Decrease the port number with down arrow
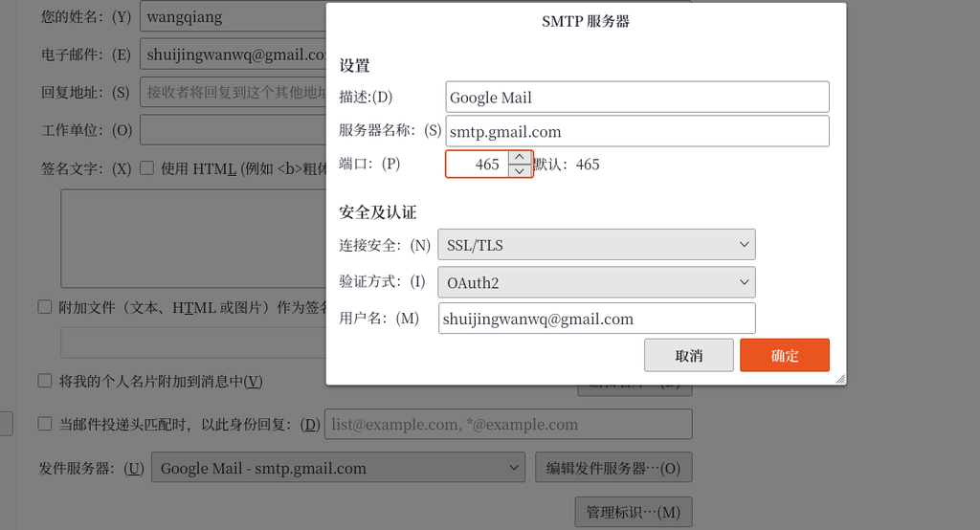Viewport: 980px width, 530px height. 520,170
